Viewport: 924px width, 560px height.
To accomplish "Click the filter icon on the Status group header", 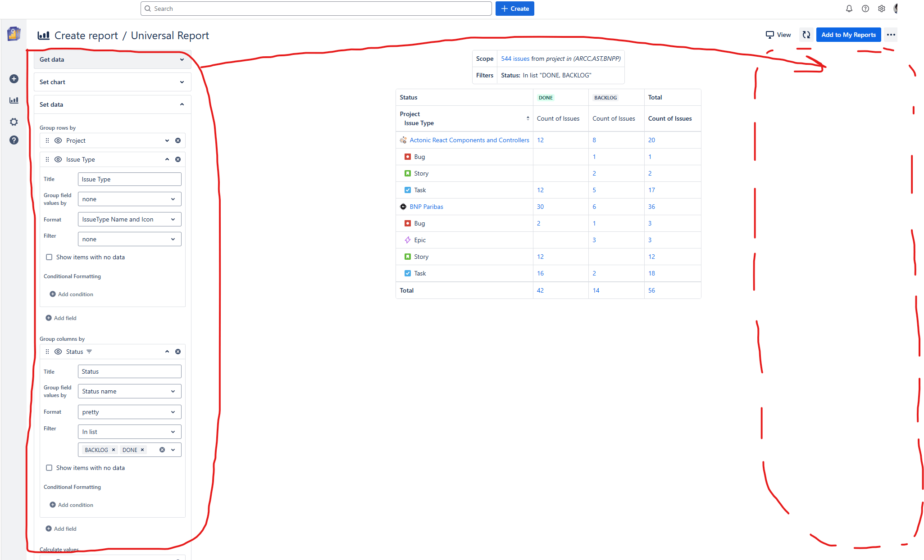I will [90, 352].
